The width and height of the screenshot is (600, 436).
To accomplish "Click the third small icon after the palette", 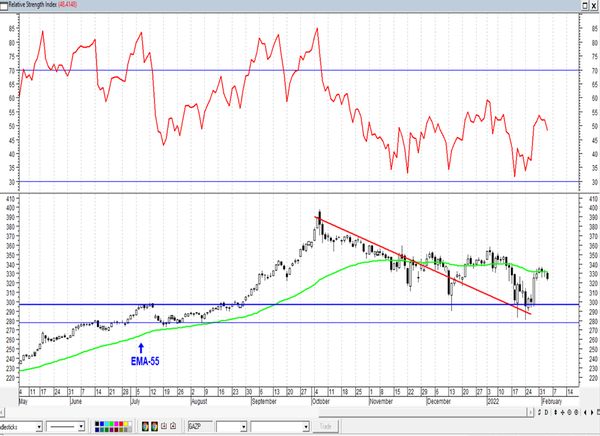I will click(166, 426).
